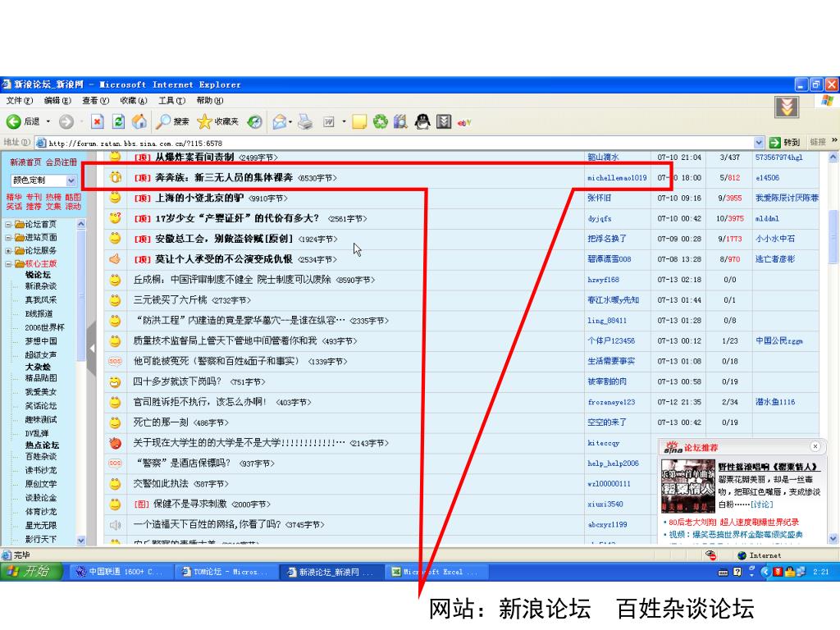The width and height of the screenshot is (840, 630).
Task: Open author profile michellemao1019
Action: click(617, 178)
